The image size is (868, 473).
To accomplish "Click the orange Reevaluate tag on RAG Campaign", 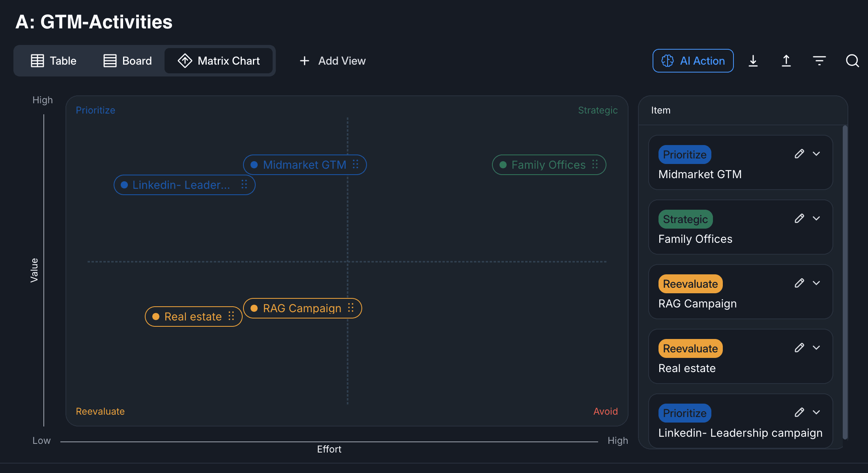I will pos(690,284).
